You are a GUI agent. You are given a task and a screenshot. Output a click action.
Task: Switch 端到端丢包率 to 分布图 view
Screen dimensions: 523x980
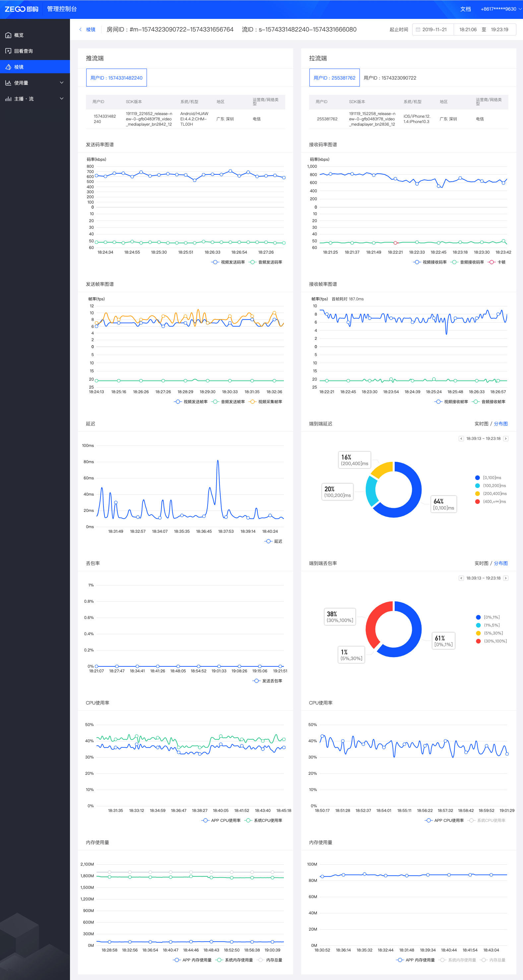[500, 563]
